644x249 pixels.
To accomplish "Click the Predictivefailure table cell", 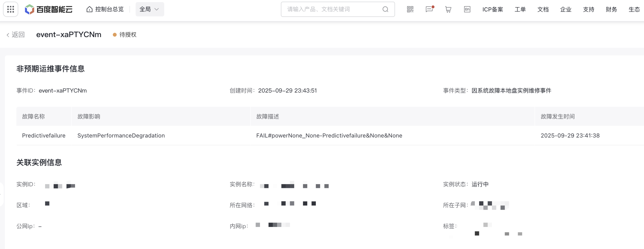I will [x=44, y=135].
